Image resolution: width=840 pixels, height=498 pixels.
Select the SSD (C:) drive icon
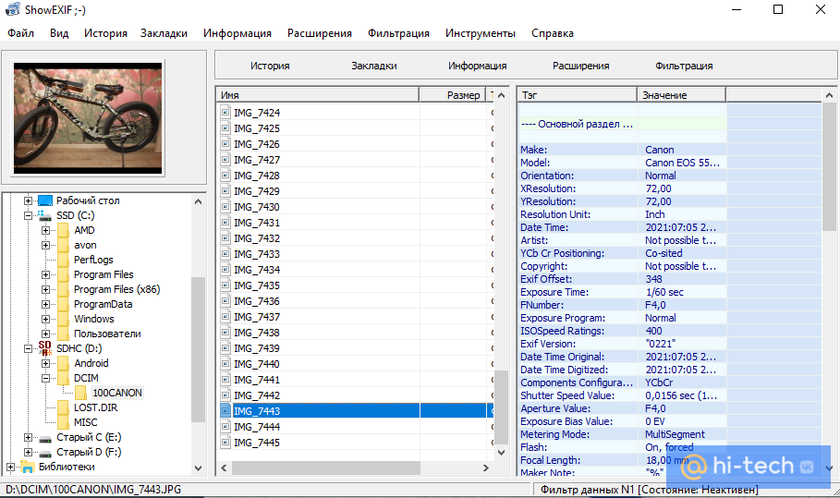[x=45, y=215]
